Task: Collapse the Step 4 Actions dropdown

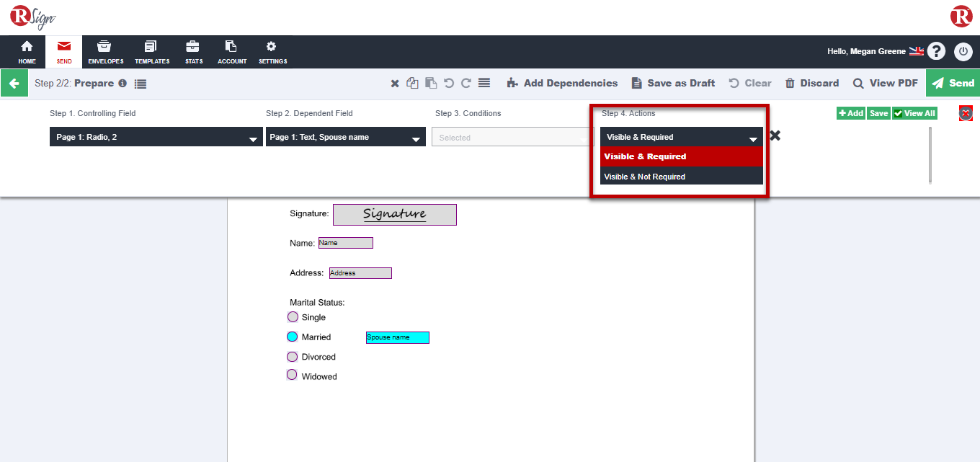Action: (681, 137)
